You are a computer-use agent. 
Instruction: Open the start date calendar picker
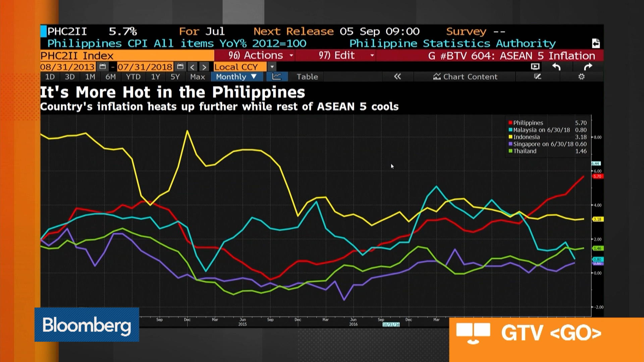click(103, 67)
